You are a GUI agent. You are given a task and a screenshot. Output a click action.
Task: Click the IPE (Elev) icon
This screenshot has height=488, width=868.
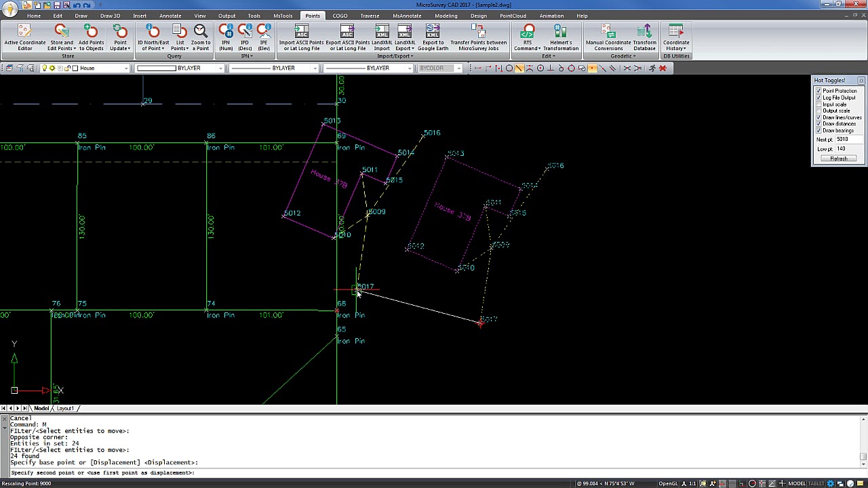[264, 37]
